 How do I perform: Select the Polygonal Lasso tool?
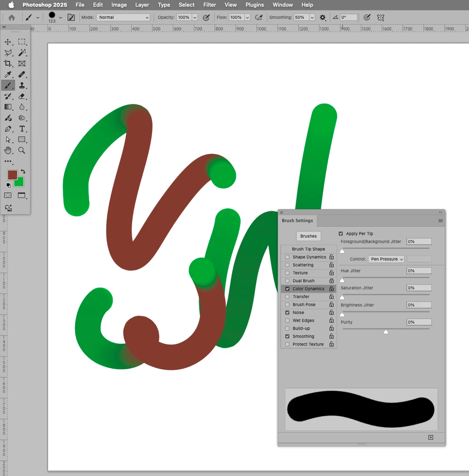pyautogui.click(x=8, y=53)
